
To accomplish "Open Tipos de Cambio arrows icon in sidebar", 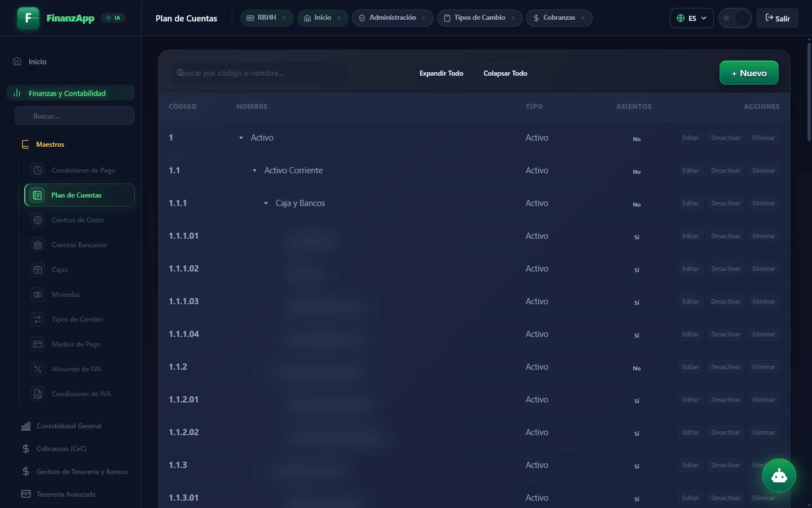I will click(38, 319).
